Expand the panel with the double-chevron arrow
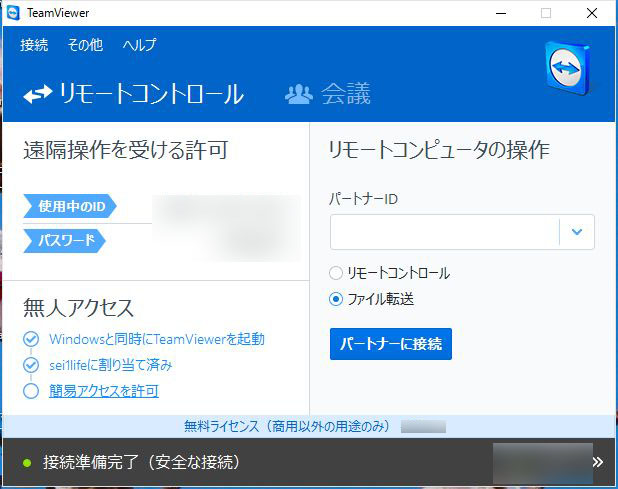 click(x=598, y=462)
